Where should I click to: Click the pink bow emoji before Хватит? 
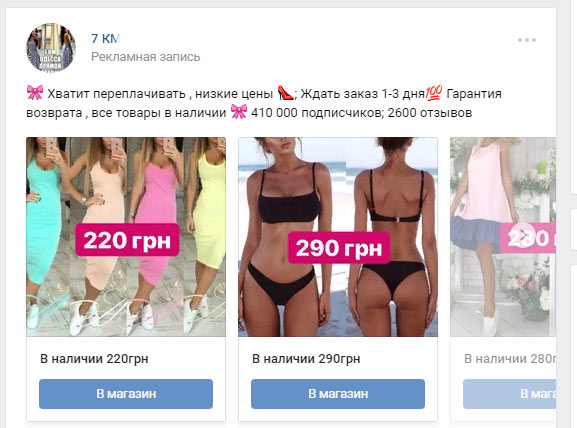pos(35,92)
